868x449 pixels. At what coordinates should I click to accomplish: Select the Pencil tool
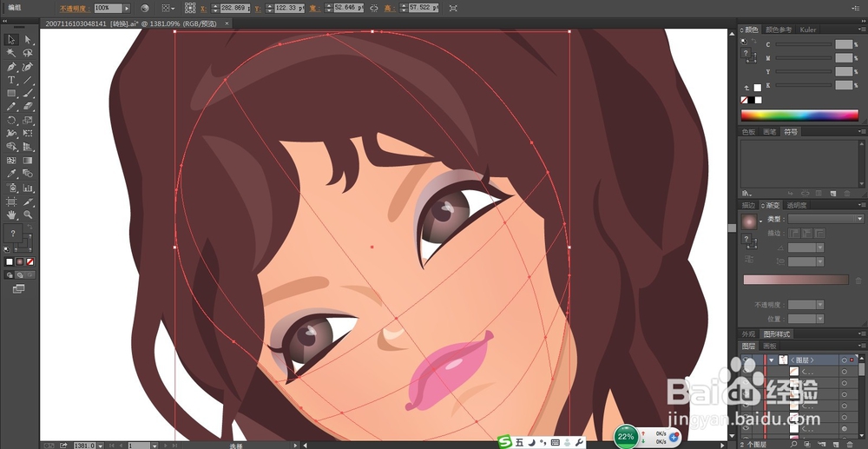11,106
